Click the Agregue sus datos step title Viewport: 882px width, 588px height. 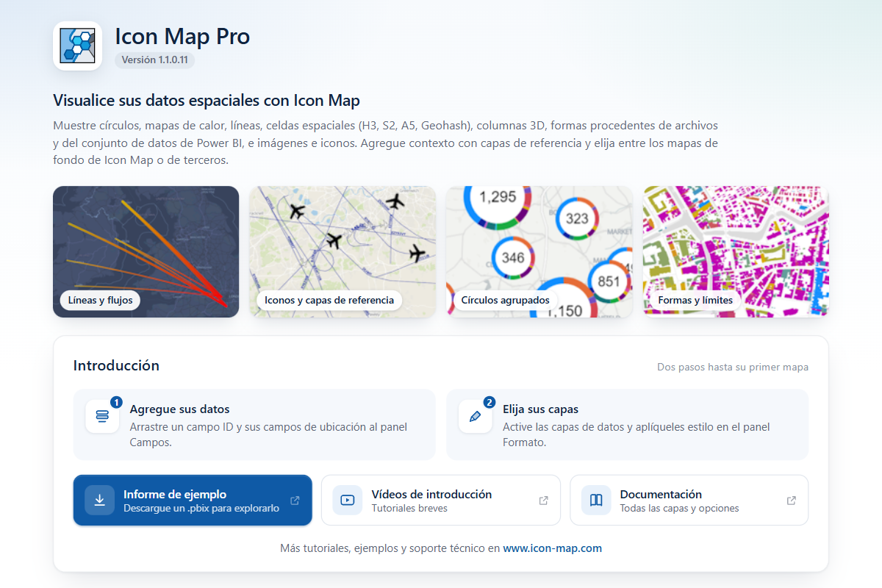(179, 409)
